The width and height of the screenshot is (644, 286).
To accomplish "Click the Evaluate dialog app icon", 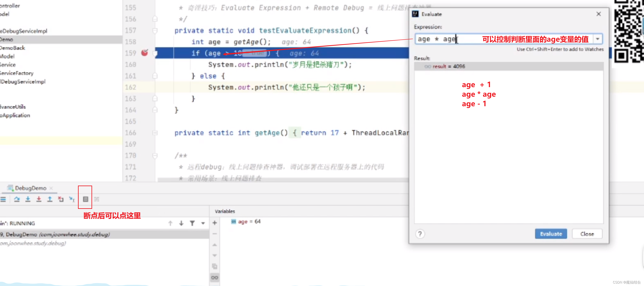I will (415, 14).
